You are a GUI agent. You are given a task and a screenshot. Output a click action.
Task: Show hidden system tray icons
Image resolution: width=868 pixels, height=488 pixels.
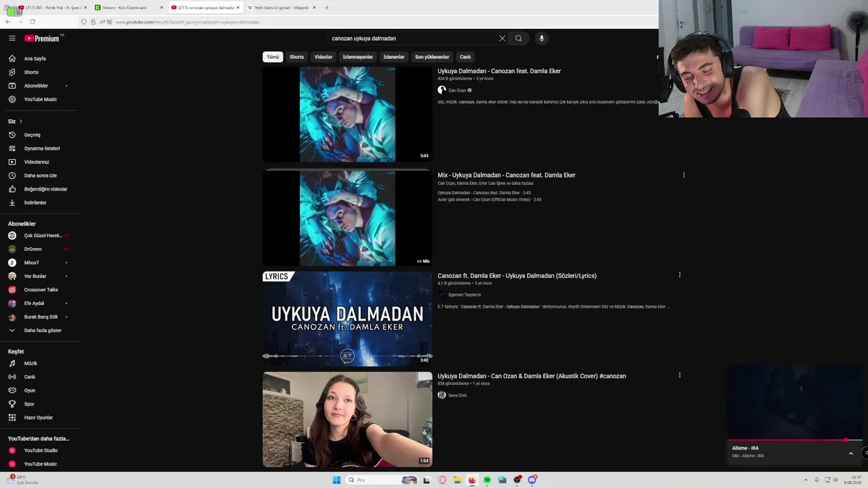point(805,480)
